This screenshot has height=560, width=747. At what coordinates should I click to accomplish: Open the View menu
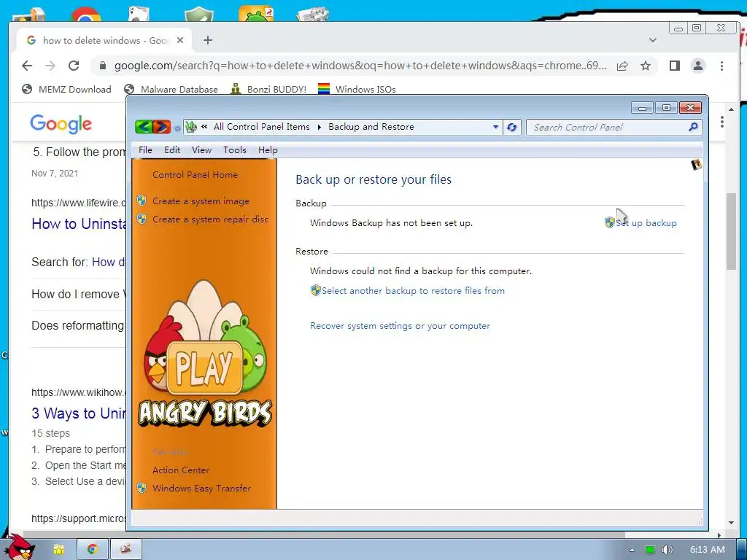point(201,150)
